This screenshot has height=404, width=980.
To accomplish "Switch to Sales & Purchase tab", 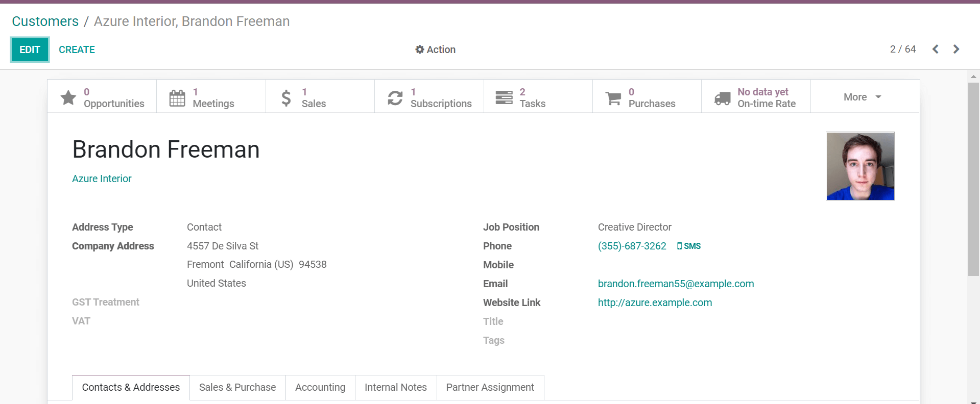I will click(x=237, y=387).
